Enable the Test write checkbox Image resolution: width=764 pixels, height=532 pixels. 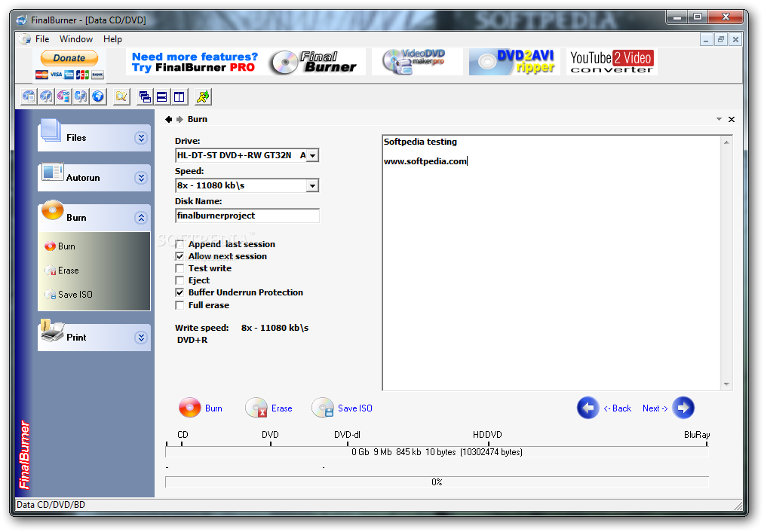179,268
